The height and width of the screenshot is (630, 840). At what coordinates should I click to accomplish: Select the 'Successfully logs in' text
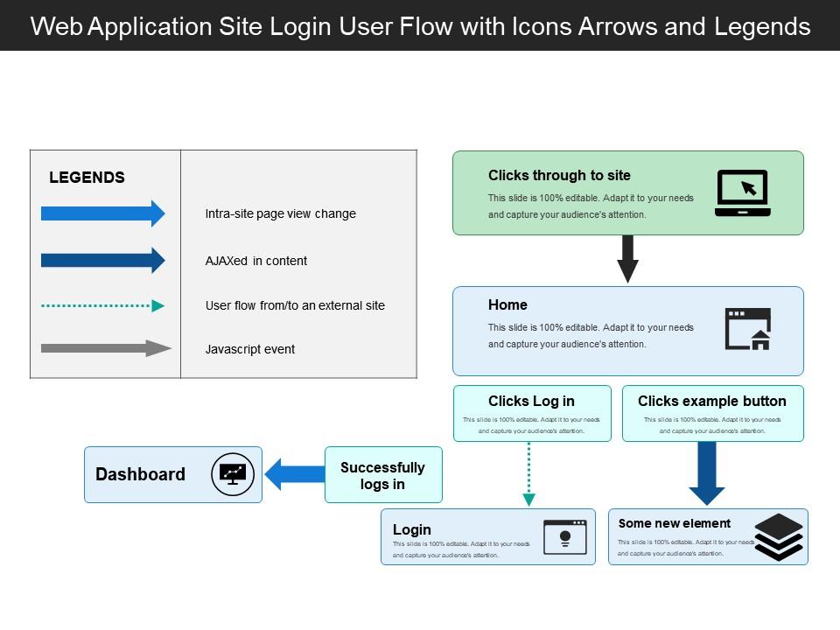382,476
